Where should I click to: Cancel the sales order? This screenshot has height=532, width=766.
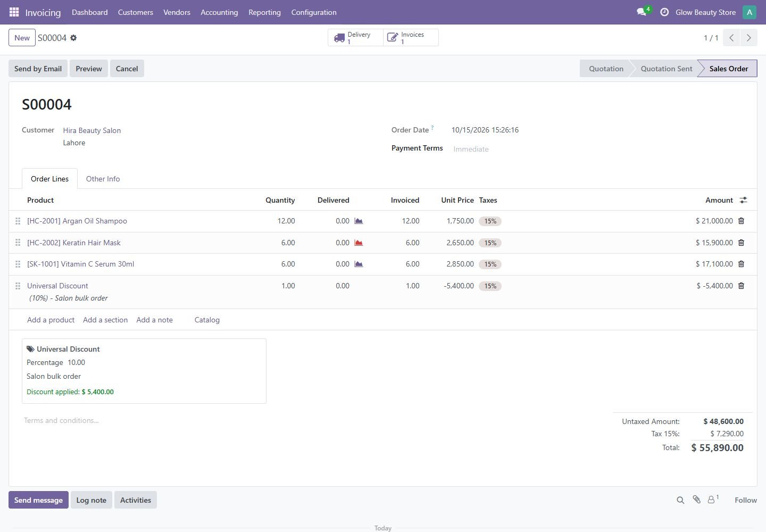click(x=127, y=69)
